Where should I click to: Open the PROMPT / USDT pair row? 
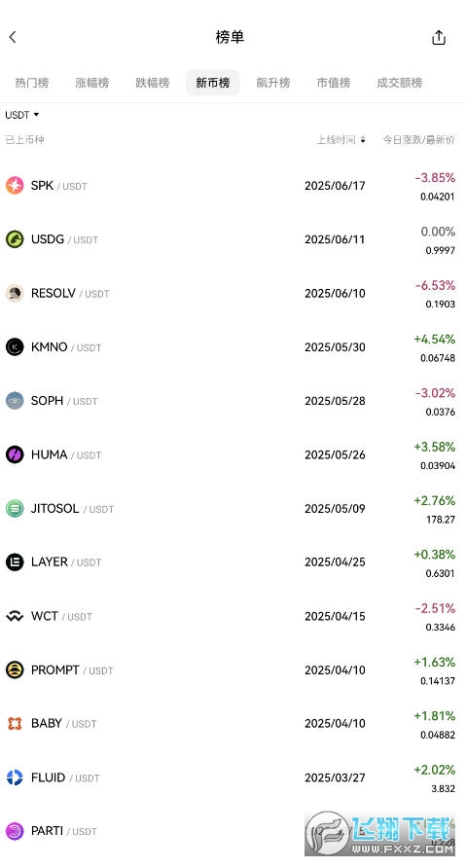(233, 669)
